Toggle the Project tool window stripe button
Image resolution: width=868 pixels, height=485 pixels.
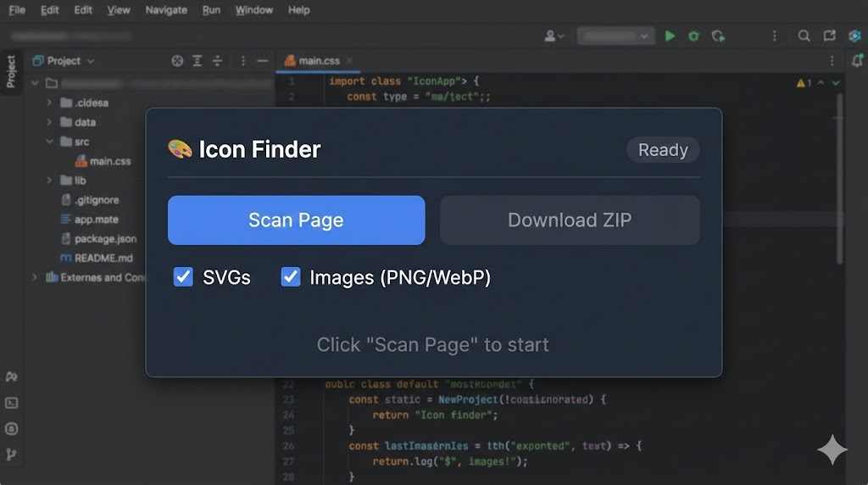[x=11, y=71]
